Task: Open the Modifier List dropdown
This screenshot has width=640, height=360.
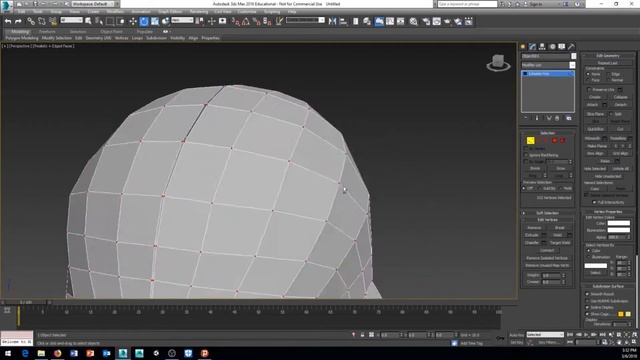Action: click(548, 65)
